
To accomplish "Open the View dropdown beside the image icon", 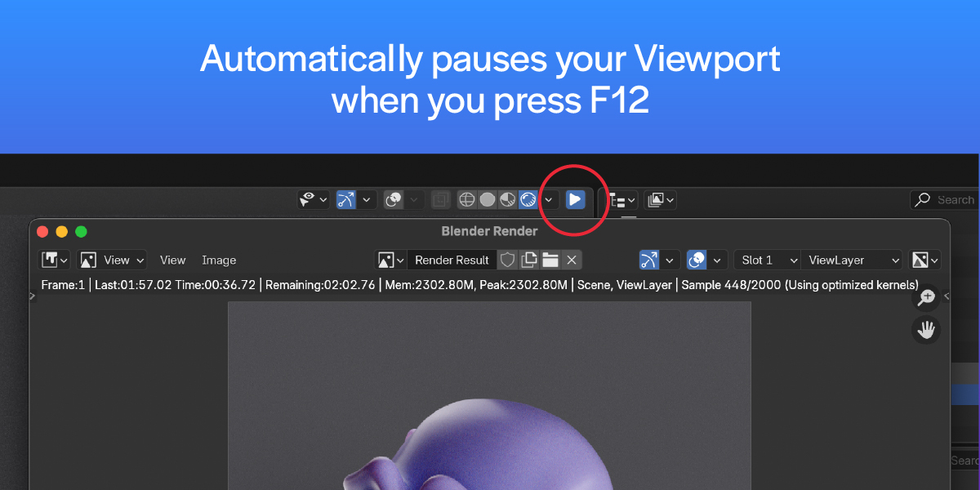I will pos(112,260).
